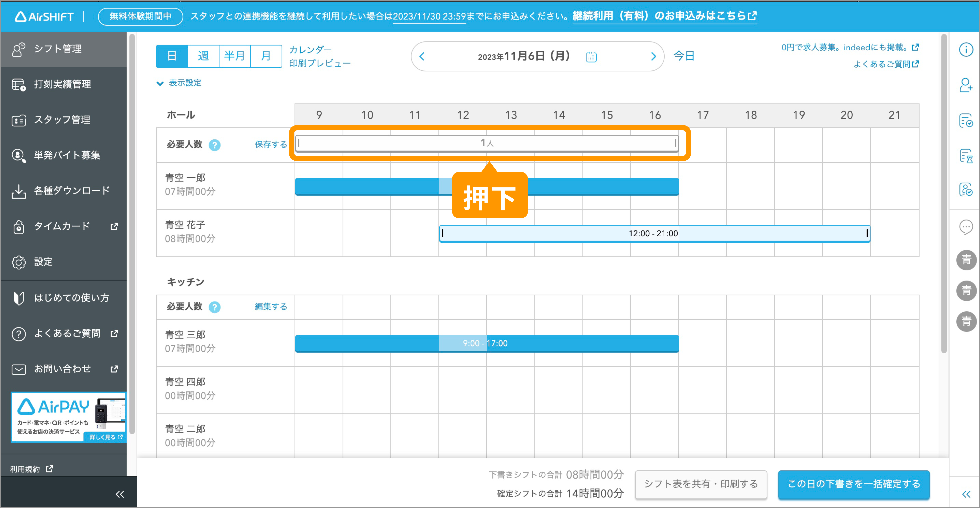Open 利用規約 link

pyautogui.click(x=32, y=469)
